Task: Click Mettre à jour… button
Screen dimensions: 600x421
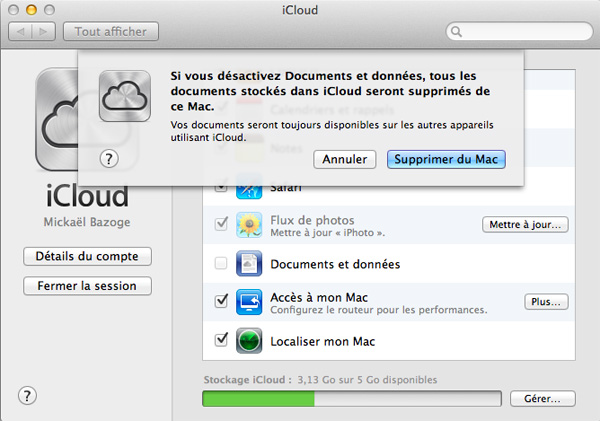Action: [x=525, y=224]
